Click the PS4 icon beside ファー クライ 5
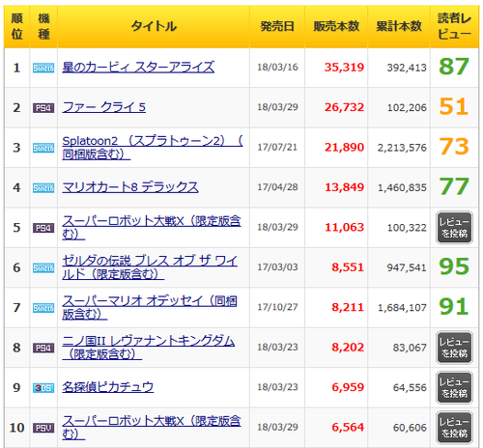This screenshot has width=483, height=448. (x=43, y=108)
